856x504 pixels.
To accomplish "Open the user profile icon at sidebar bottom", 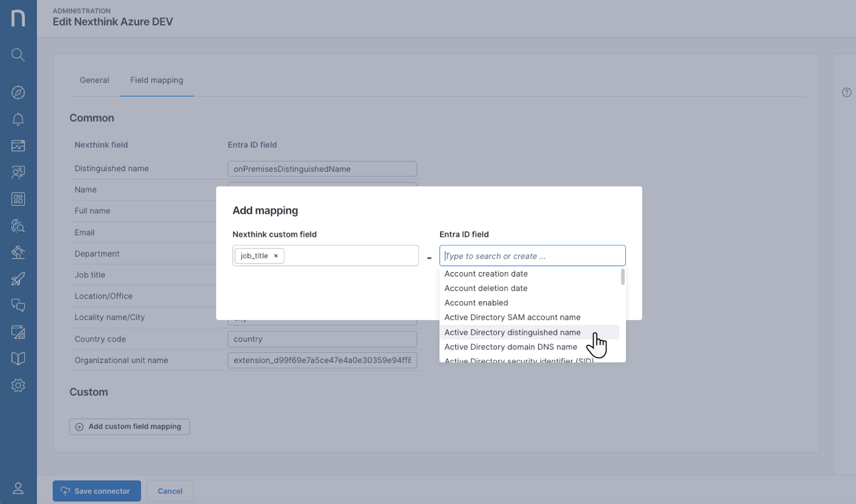I will tap(18, 488).
